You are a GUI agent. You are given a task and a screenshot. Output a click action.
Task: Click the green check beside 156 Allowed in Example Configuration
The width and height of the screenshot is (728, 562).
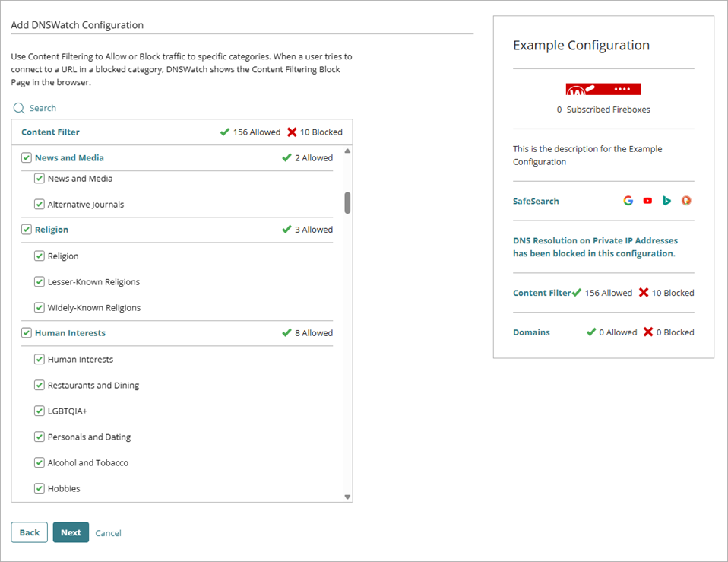coord(577,293)
